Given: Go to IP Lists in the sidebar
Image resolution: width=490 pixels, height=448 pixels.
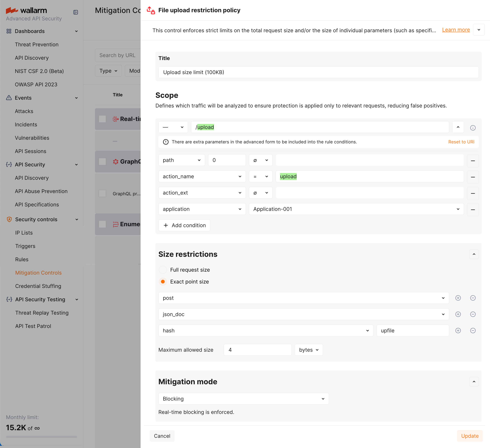Looking at the screenshot, I should tap(24, 233).
